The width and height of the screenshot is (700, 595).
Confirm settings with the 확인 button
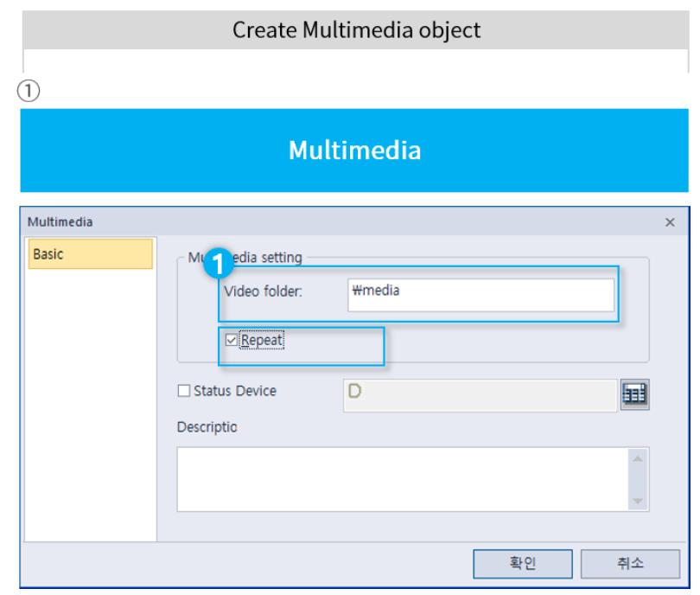tap(522, 563)
